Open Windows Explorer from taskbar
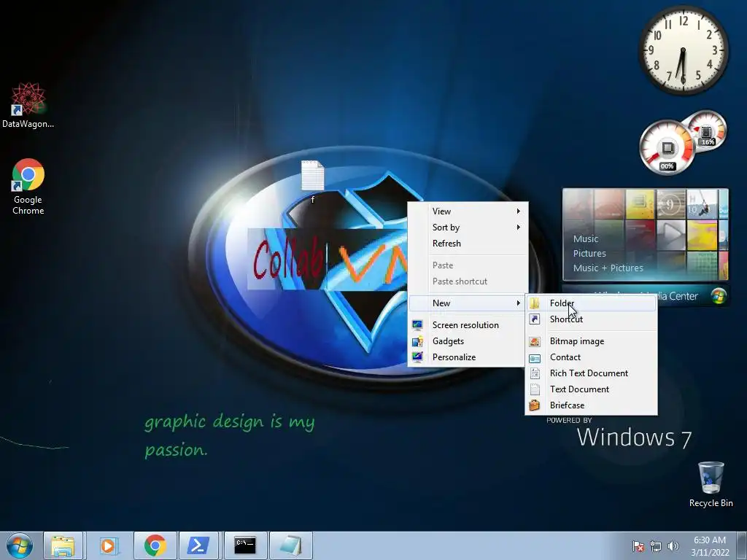The width and height of the screenshot is (747, 560). pyautogui.click(x=63, y=545)
